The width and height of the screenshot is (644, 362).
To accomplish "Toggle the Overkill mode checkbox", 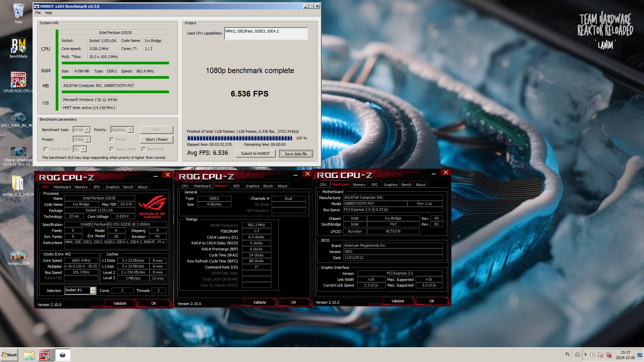I will pos(46,149).
